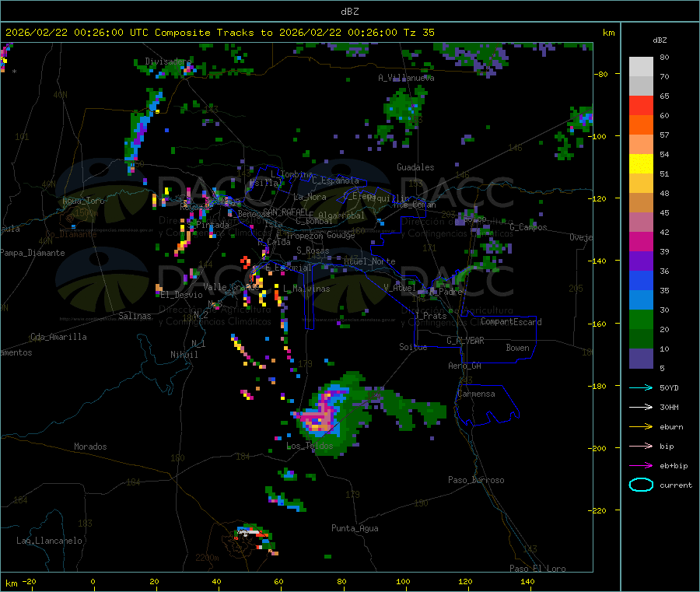Click the 'Aero_GA' map label
Viewport: 700px width, 592px height.
tap(465, 366)
